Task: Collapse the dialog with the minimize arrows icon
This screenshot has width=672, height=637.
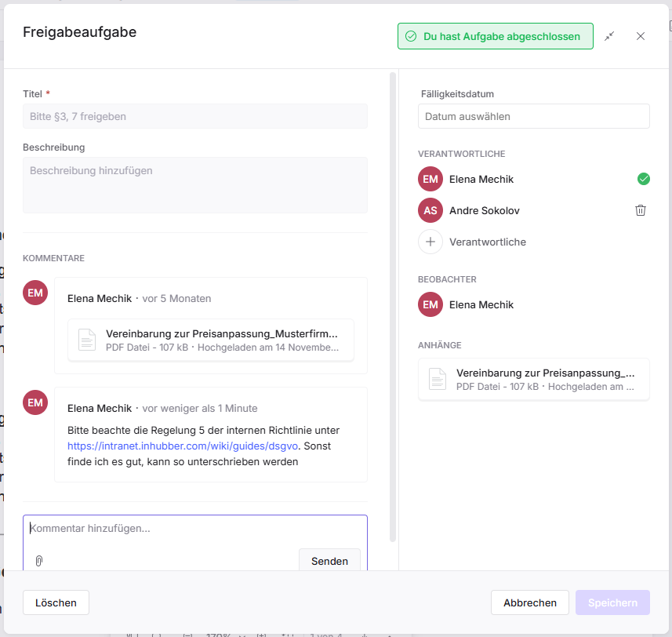Action: (609, 36)
